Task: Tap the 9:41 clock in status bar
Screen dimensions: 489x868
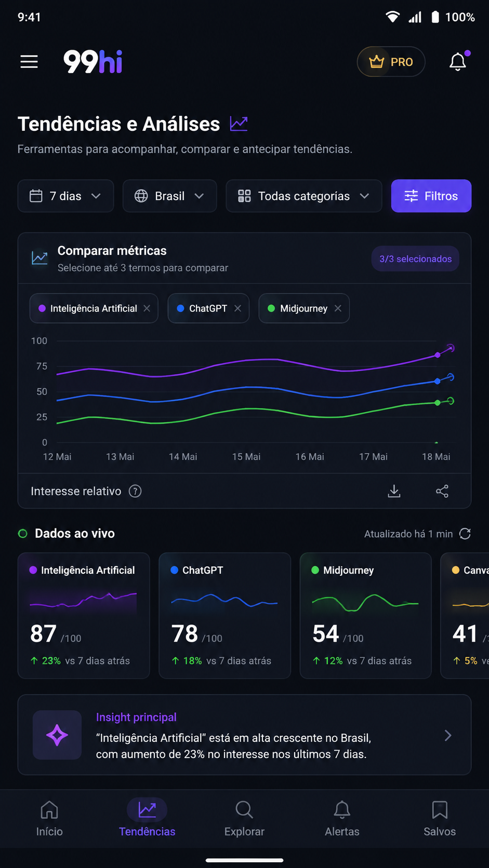Action: (x=29, y=17)
